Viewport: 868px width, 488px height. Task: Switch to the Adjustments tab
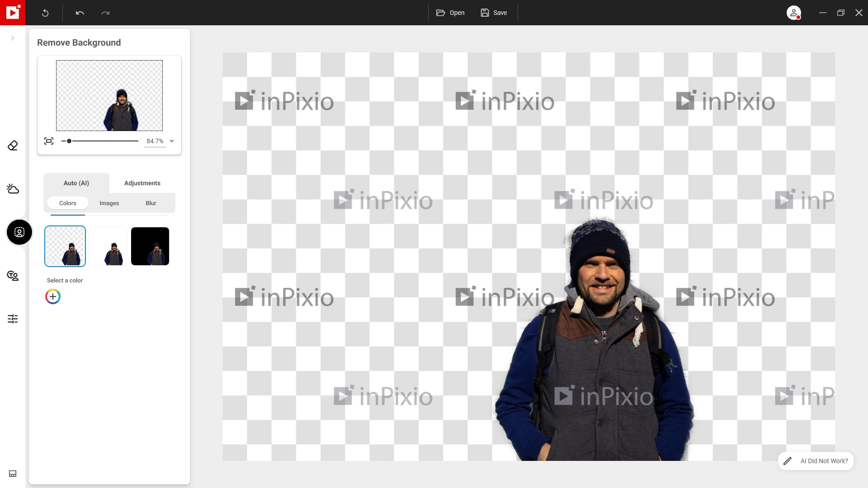[x=142, y=183]
